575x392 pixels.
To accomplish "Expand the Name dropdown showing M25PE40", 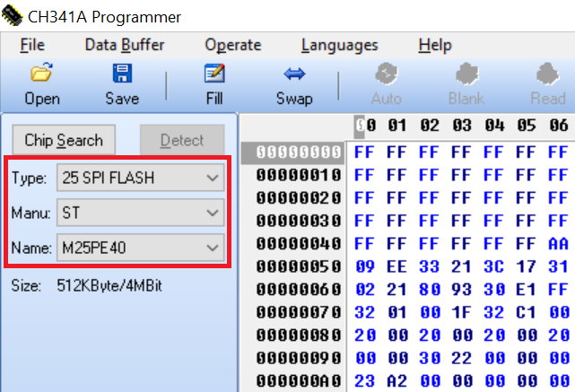I will (212, 247).
